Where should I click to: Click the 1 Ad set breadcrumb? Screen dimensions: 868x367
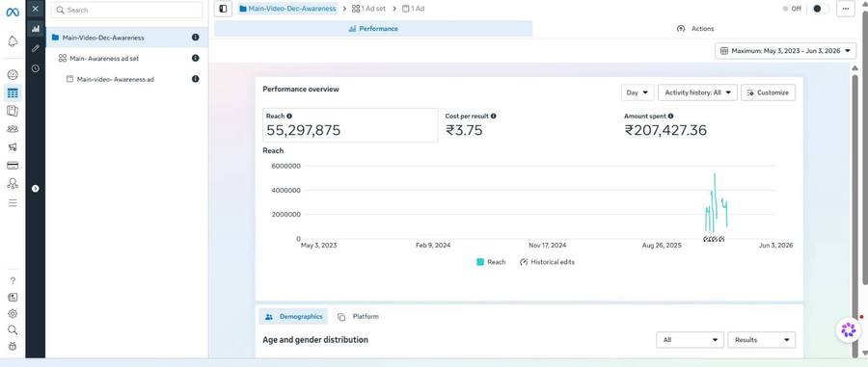(368, 9)
